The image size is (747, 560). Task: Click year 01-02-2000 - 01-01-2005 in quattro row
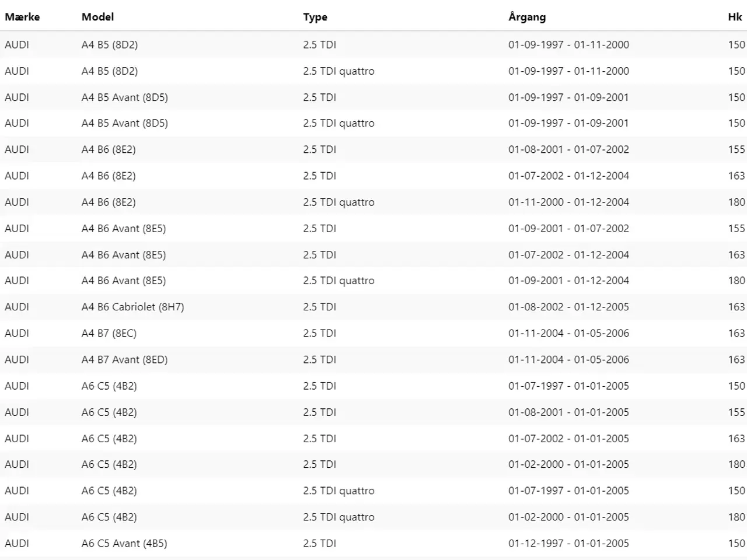[568, 517]
